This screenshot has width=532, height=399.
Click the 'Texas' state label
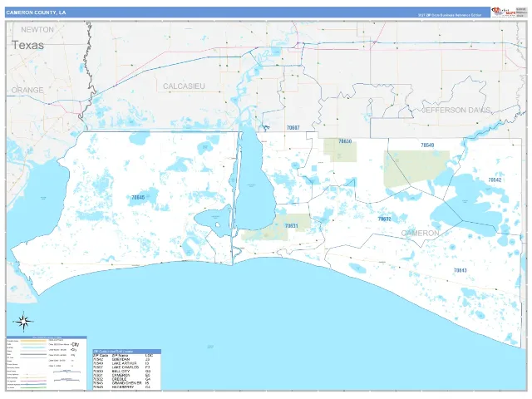27,45
